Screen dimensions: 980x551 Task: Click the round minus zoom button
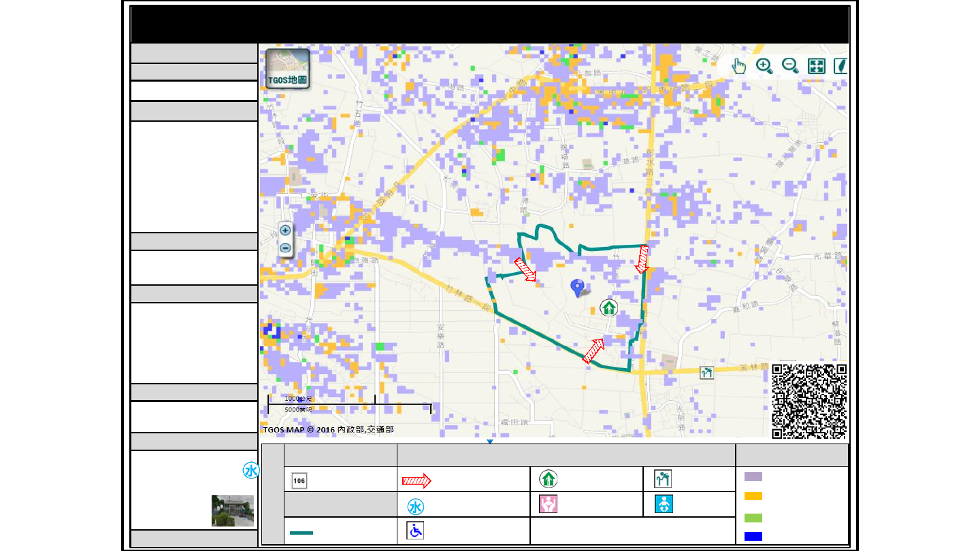pos(286,248)
